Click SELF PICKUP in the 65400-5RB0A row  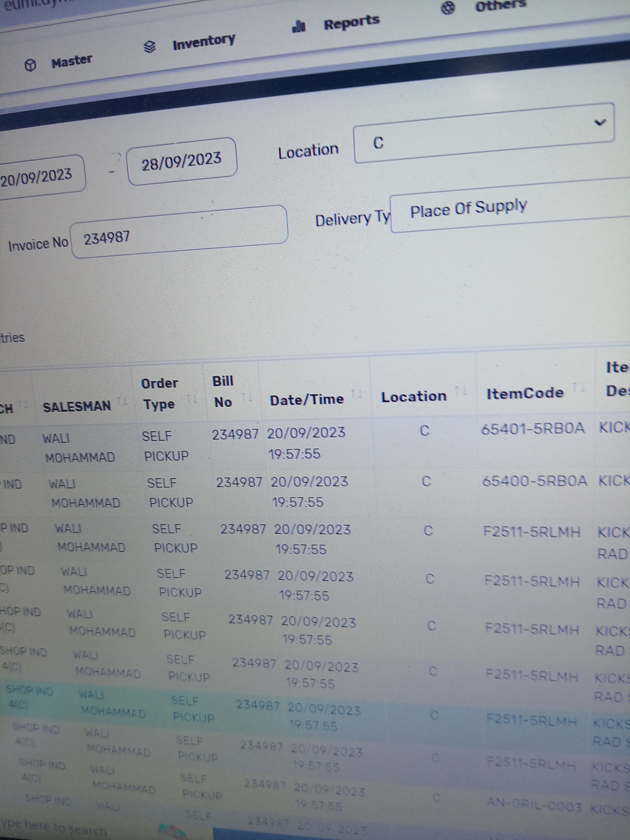[x=170, y=493]
